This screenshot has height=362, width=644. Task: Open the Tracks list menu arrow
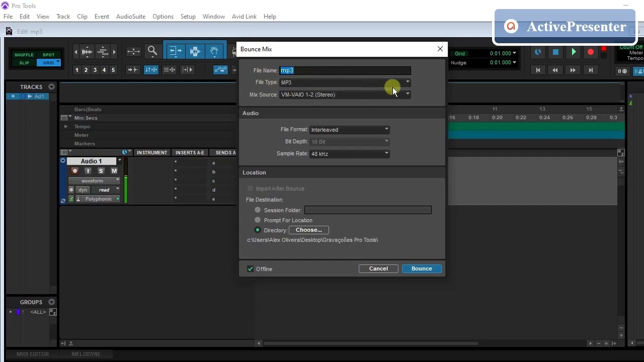(51, 87)
